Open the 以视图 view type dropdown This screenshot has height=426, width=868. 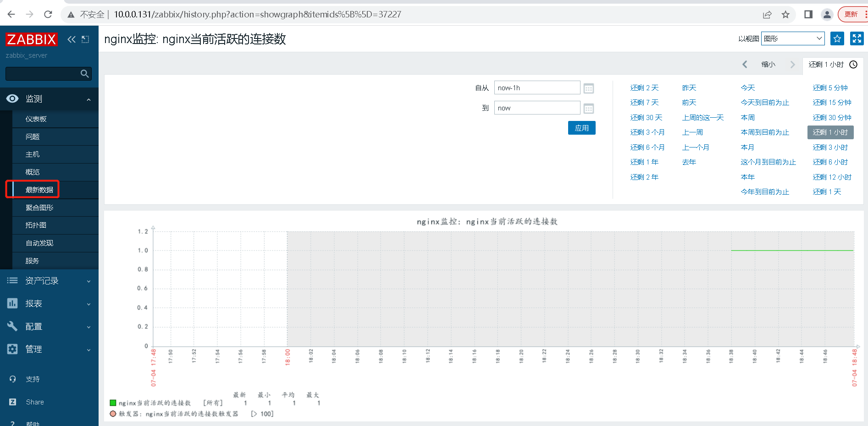pyautogui.click(x=793, y=38)
